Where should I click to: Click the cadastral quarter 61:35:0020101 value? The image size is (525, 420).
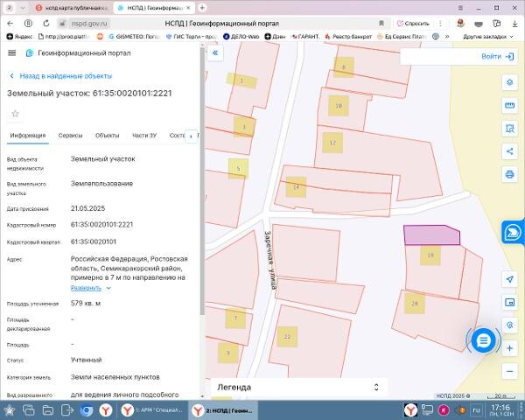tap(94, 241)
